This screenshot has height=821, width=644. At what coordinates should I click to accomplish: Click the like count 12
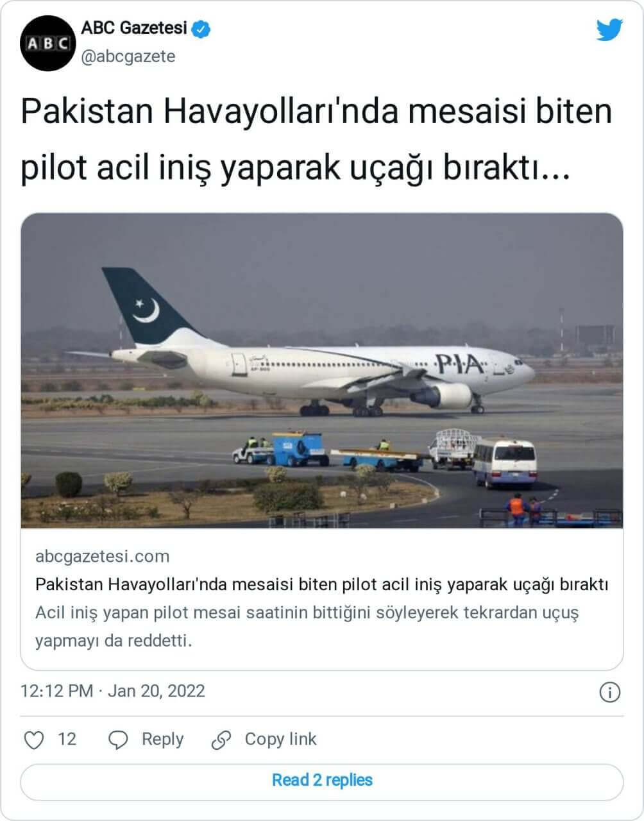click(67, 740)
